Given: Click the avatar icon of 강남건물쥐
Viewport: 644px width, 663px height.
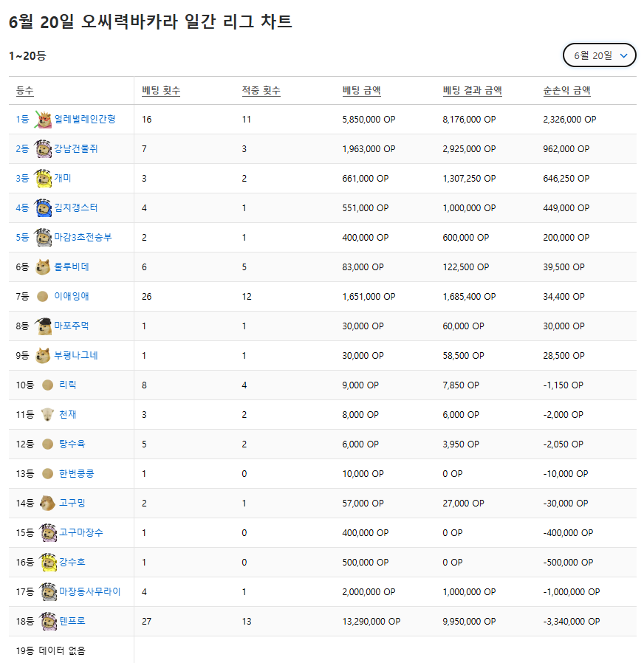Looking at the screenshot, I should [43, 149].
